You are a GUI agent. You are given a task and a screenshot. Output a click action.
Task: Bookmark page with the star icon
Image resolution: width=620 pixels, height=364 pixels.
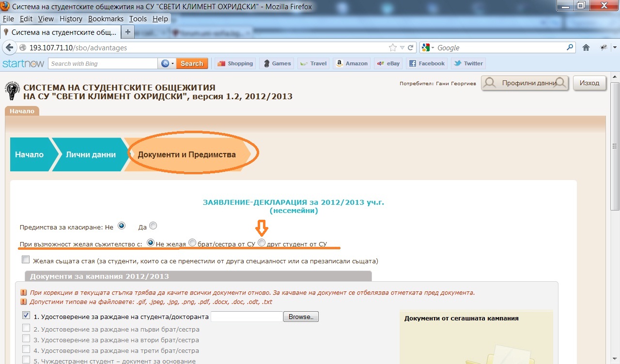392,47
